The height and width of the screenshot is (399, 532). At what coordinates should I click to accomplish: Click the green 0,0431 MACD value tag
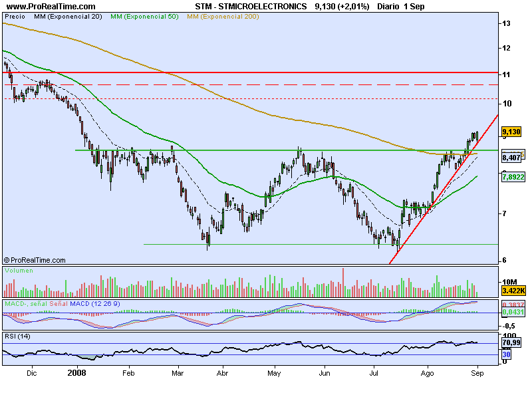tap(513, 312)
